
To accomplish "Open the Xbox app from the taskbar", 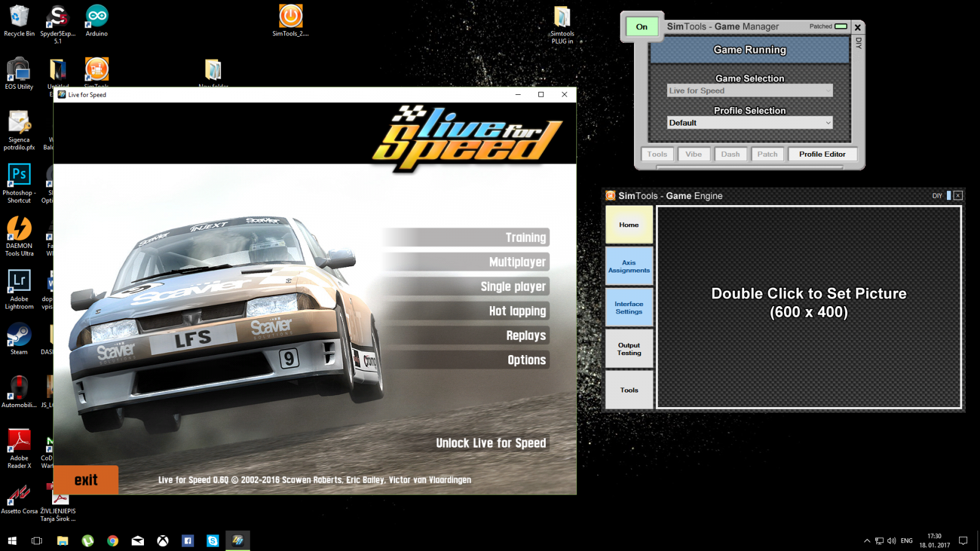I will coord(163,541).
